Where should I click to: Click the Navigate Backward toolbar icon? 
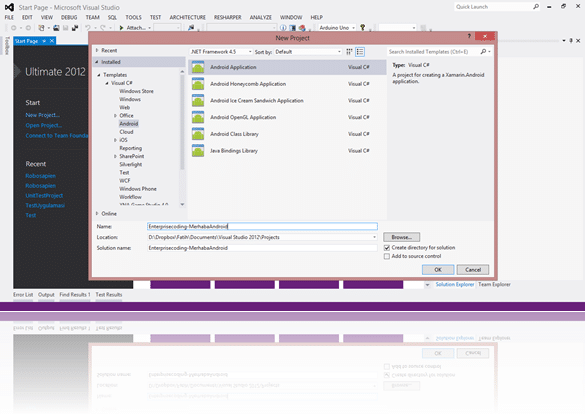pyautogui.click(x=14, y=28)
